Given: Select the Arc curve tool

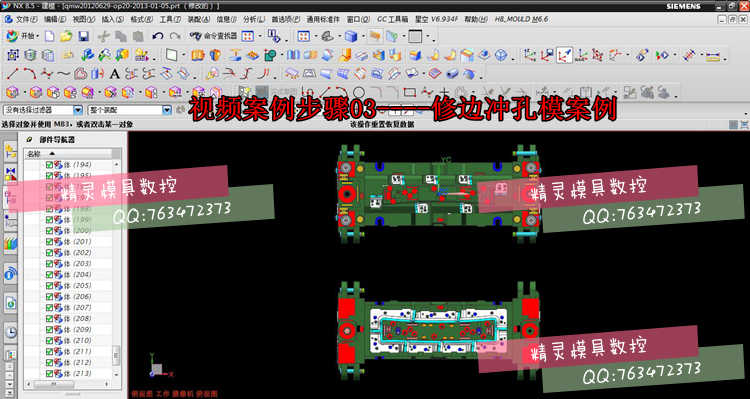Looking at the screenshot, I should 30,73.
